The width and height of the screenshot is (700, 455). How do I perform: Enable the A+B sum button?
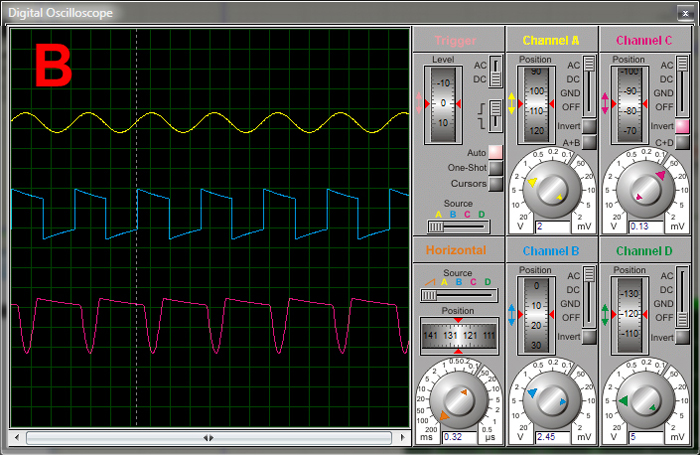tap(589, 142)
